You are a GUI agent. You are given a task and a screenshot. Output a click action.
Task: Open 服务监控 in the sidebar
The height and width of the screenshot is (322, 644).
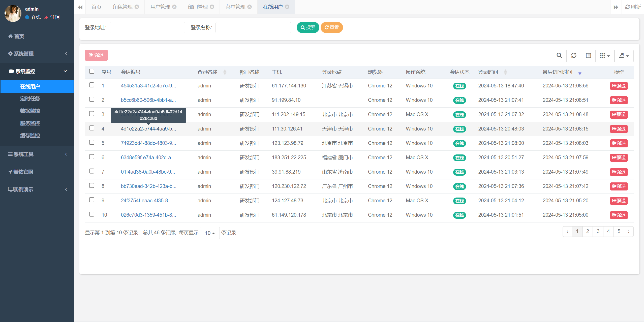click(x=30, y=123)
